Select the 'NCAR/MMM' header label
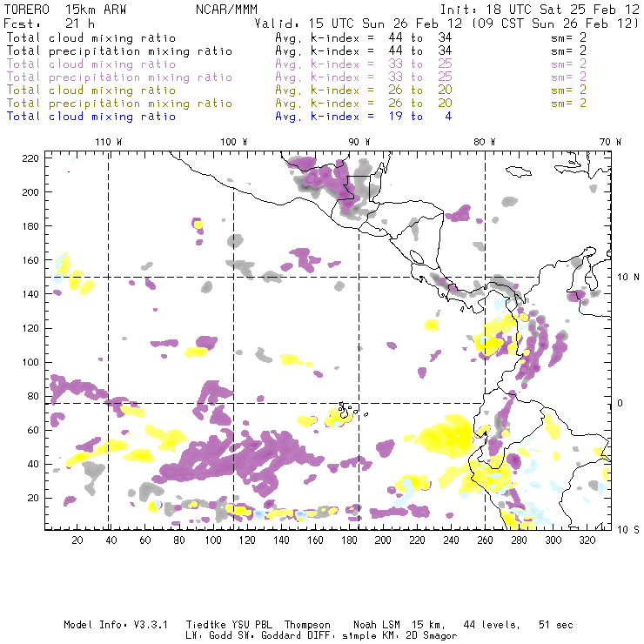This screenshot has height=644, width=644. (x=226, y=10)
